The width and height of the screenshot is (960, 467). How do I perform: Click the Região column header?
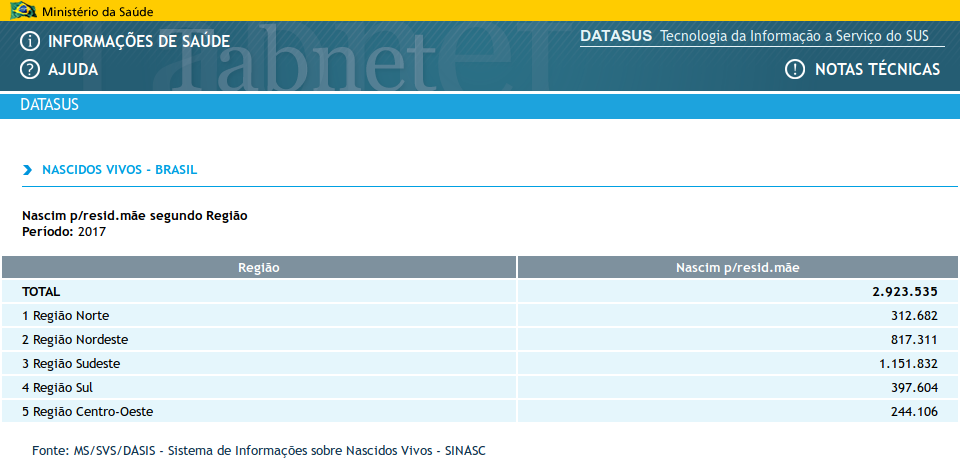pos(258,268)
